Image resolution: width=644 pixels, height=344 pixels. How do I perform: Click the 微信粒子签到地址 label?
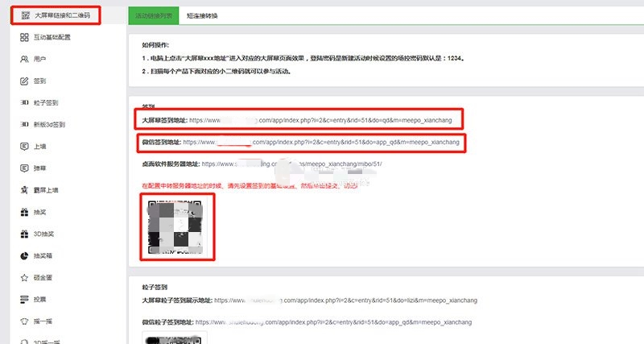click(x=168, y=322)
